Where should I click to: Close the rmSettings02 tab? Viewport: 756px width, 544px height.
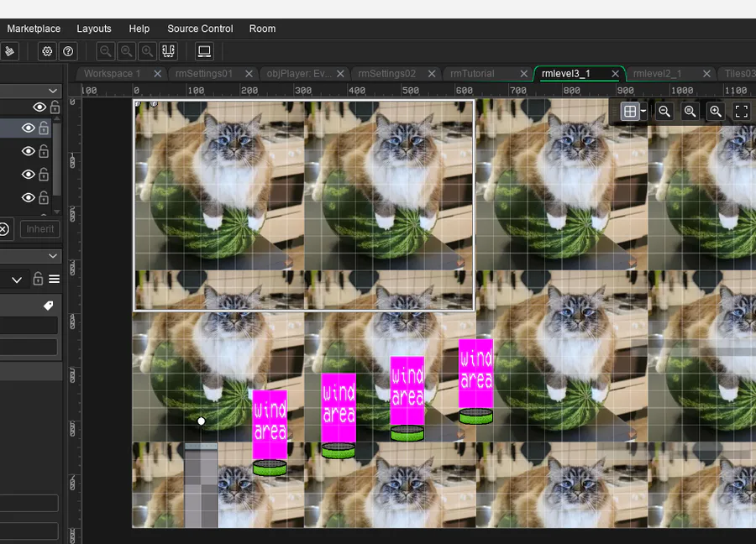tap(432, 74)
